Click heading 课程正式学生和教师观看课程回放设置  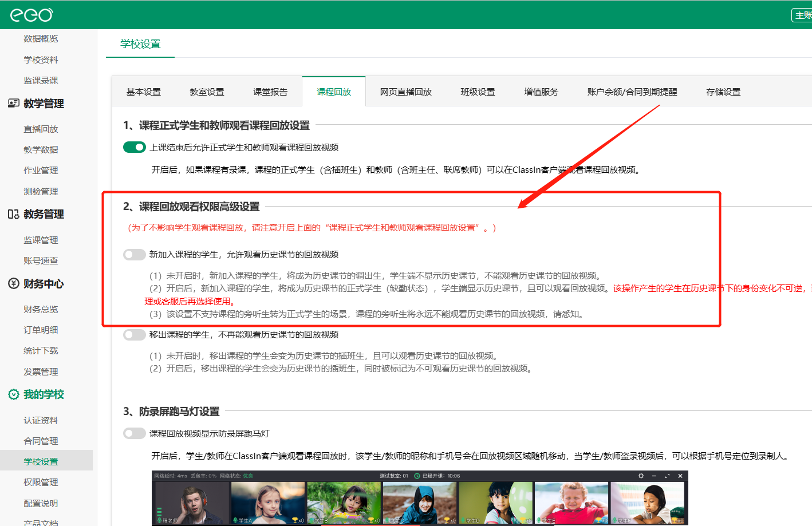pos(224,125)
